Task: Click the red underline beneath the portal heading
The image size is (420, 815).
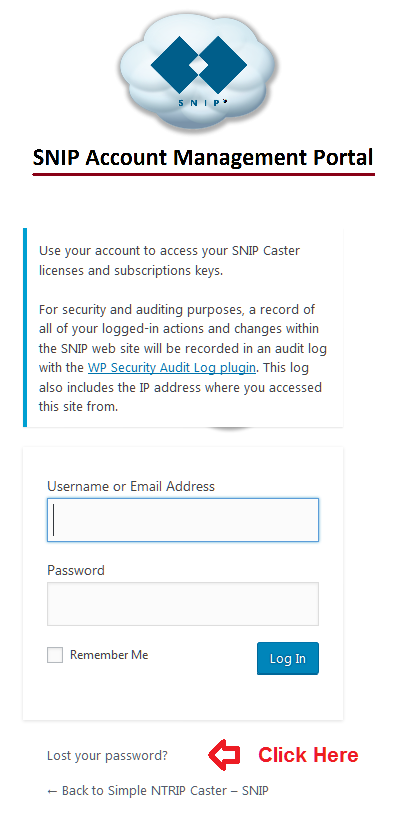Action: pos(203,174)
